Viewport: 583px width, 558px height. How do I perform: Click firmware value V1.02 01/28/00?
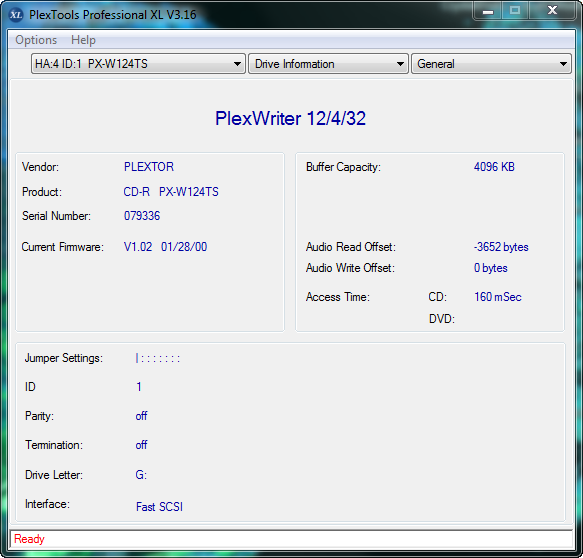pos(165,247)
